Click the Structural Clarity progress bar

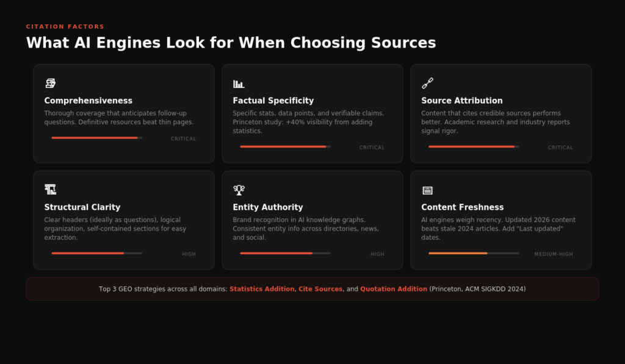pyautogui.click(x=96, y=253)
